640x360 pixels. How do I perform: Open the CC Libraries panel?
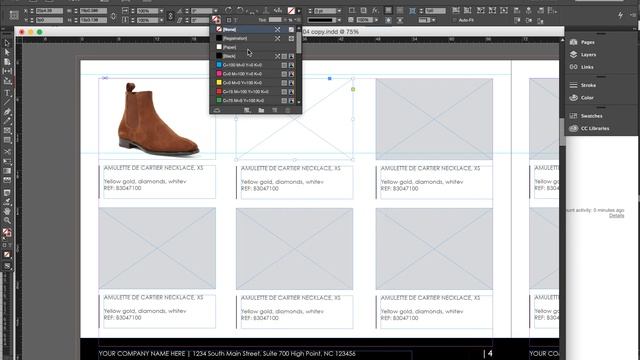pyautogui.click(x=589, y=128)
